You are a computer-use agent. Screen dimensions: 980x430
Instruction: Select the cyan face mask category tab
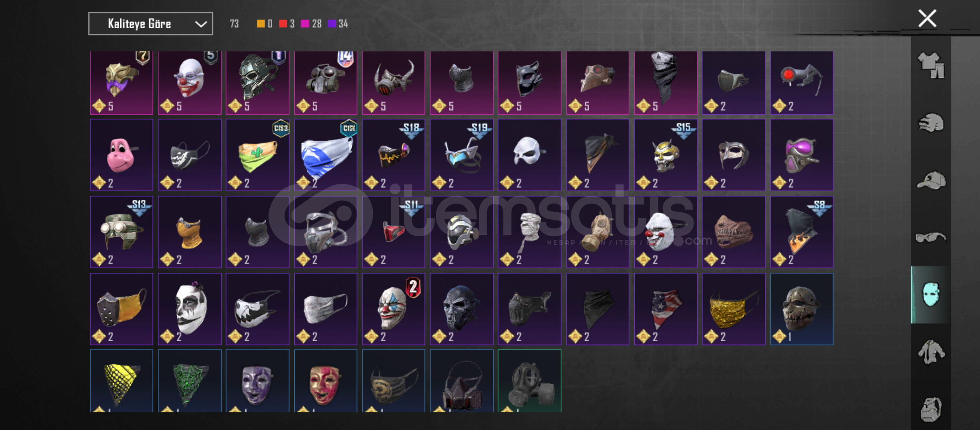931,295
